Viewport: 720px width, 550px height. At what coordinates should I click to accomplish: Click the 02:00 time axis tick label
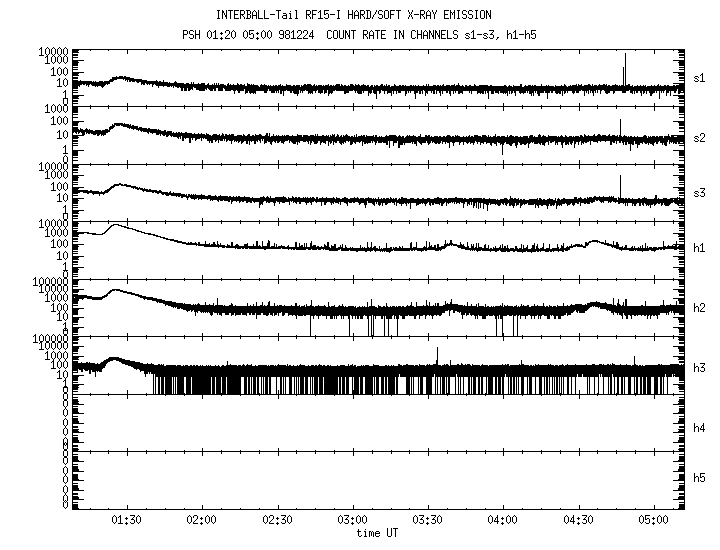[202, 521]
